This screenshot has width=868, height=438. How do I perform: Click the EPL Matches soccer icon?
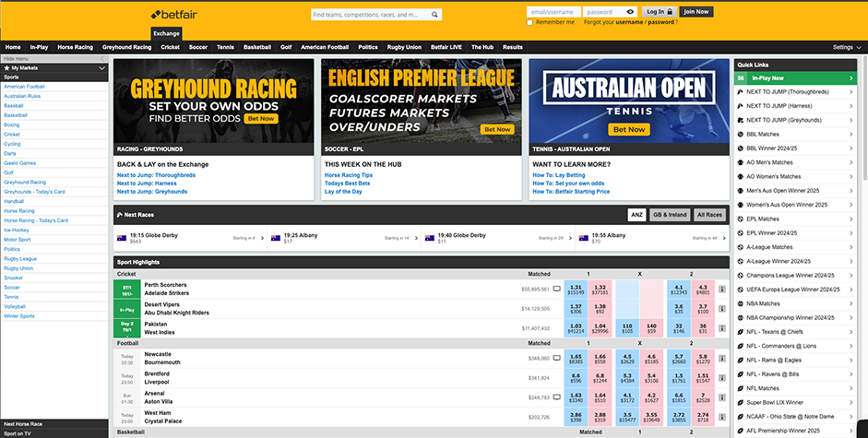(741, 219)
